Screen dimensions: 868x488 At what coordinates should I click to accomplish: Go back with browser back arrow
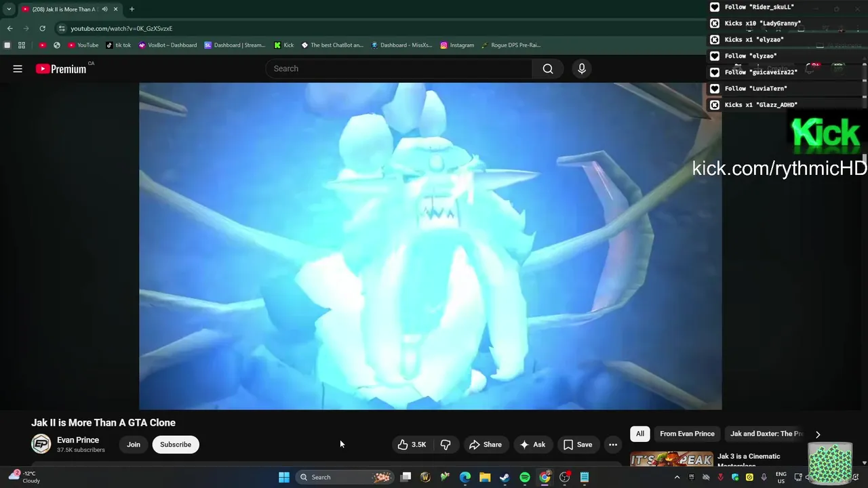click(9, 28)
